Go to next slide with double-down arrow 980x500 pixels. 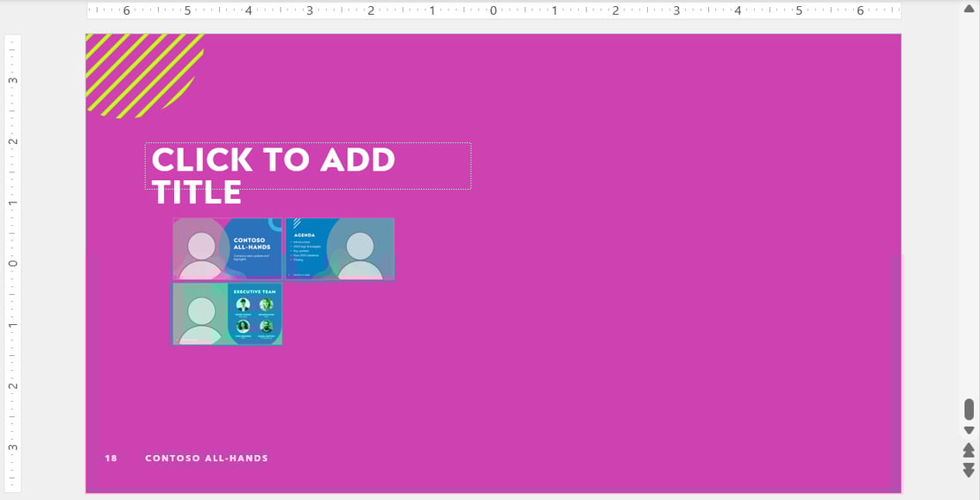point(969,470)
